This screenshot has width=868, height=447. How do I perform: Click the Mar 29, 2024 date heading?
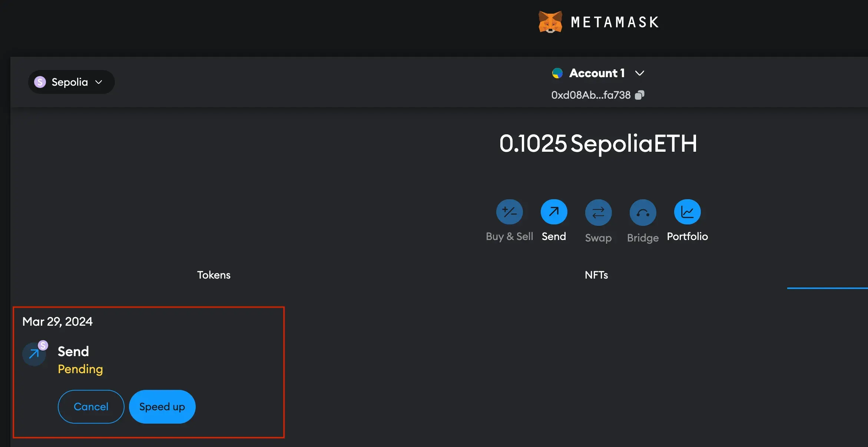coord(57,321)
